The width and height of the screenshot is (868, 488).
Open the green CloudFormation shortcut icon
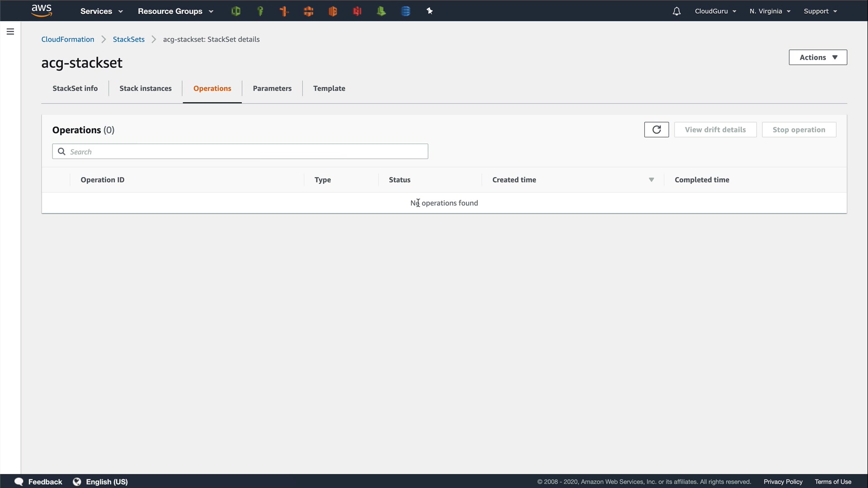(236, 11)
